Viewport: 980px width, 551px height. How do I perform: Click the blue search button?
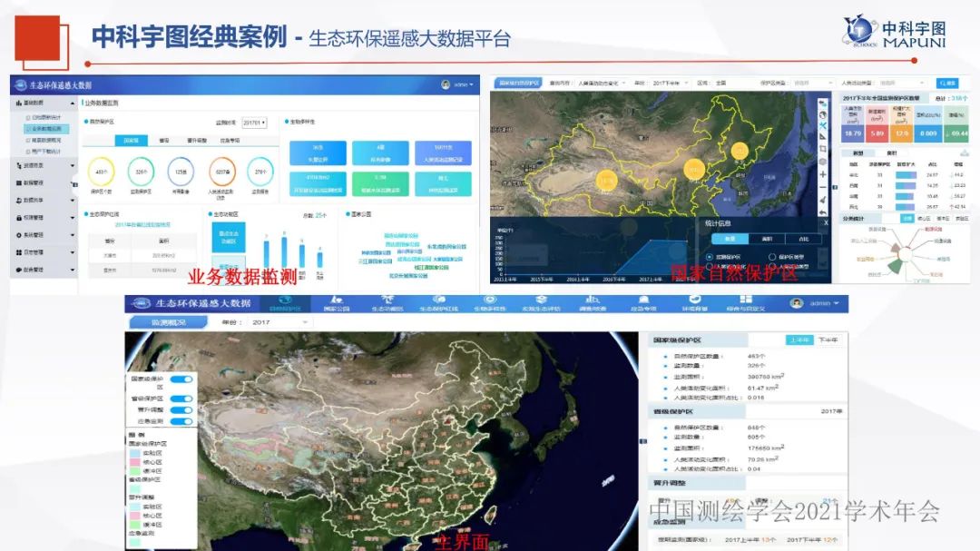pos(946,83)
